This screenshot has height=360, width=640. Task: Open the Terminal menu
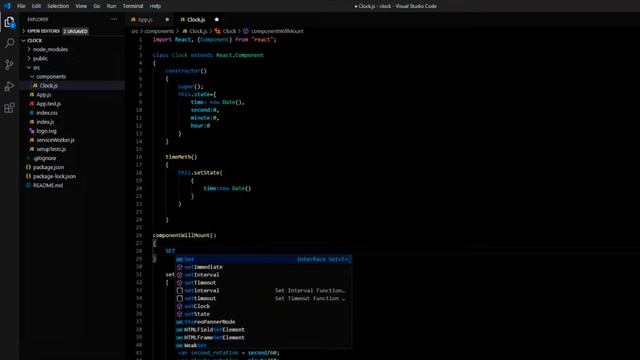tap(133, 6)
